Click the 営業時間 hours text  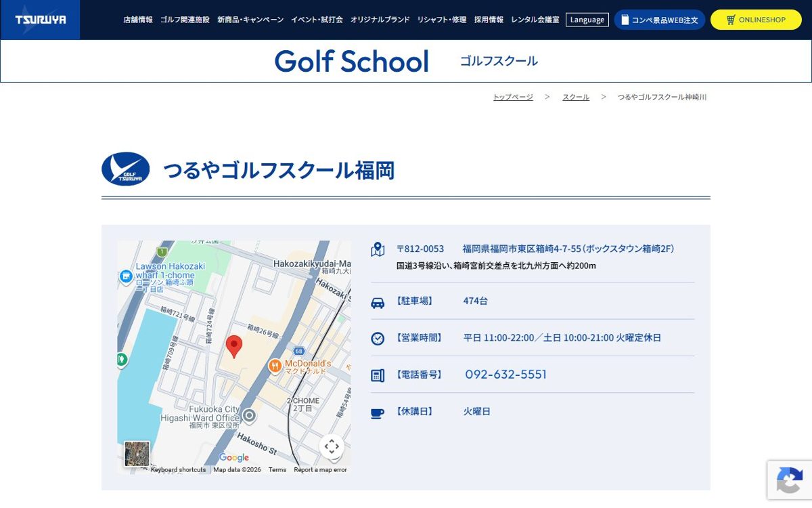point(562,337)
